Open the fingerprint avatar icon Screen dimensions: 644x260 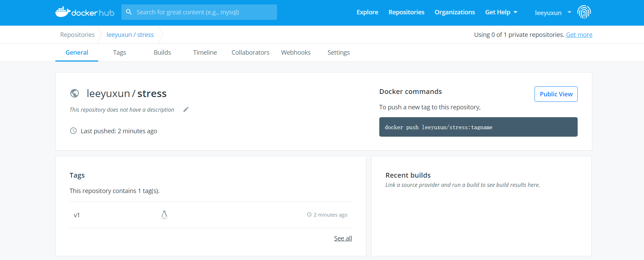coord(584,12)
